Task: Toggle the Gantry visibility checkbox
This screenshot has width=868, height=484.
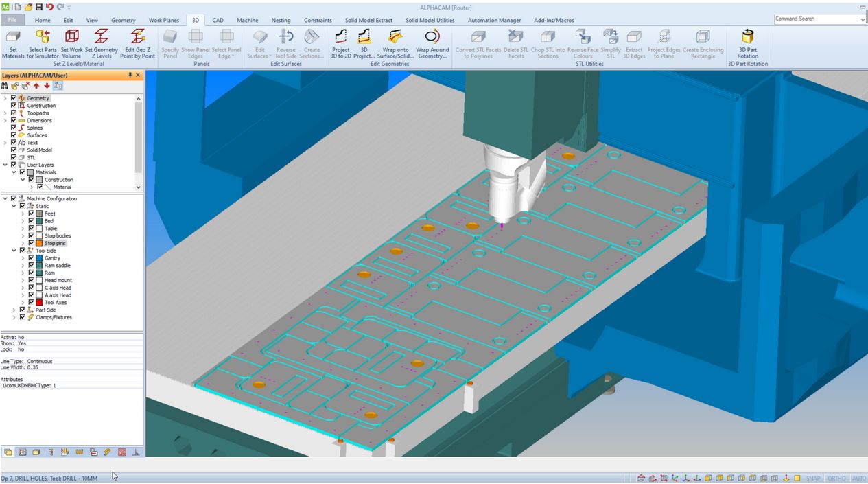Action: coord(31,258)
